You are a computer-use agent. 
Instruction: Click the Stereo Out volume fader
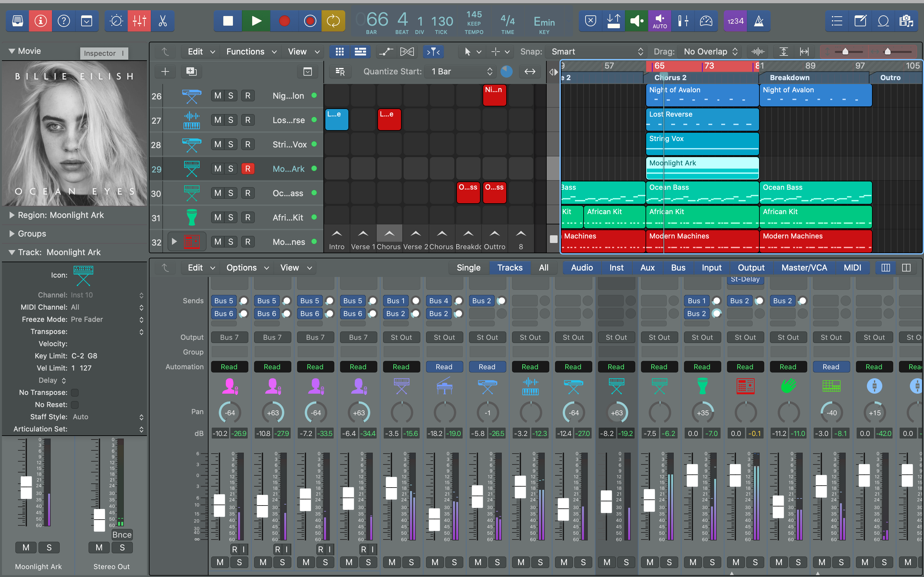tap(99, 520)
